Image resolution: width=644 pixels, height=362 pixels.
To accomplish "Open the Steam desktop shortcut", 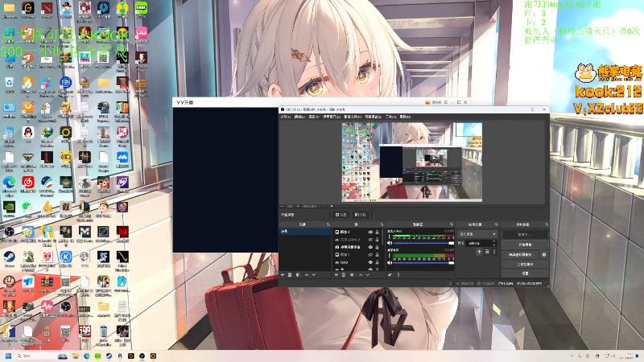I will coord(9,259).
